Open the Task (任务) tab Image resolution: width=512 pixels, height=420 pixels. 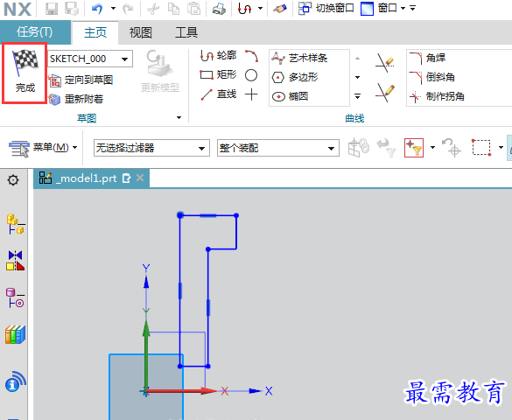pos(35,32)
